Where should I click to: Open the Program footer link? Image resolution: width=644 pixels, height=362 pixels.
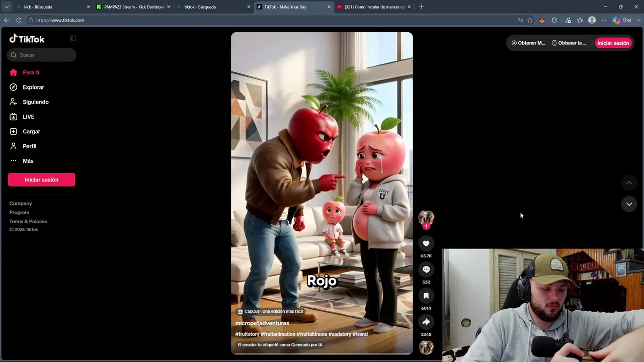(x=19, y=213)
